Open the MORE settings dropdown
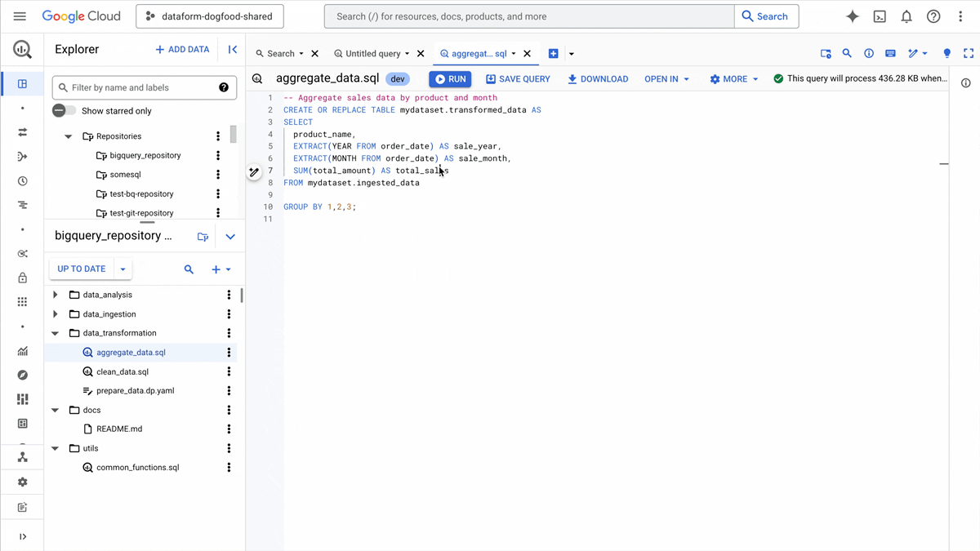 [734, 79]
